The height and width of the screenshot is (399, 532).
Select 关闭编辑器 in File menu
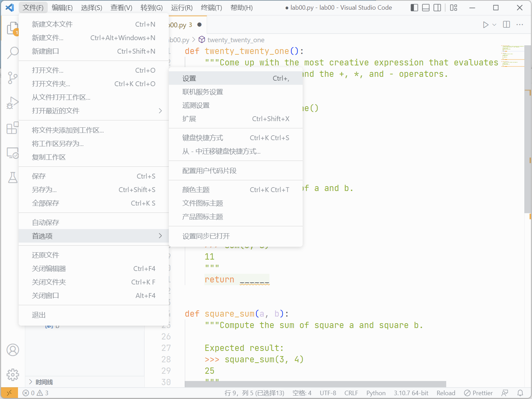coord(93,269)
